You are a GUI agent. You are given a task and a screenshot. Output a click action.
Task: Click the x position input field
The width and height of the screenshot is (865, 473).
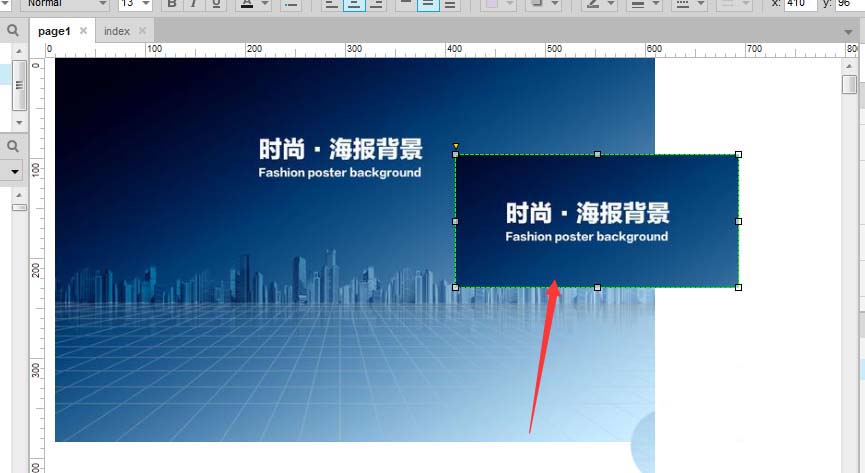(800, 4)
